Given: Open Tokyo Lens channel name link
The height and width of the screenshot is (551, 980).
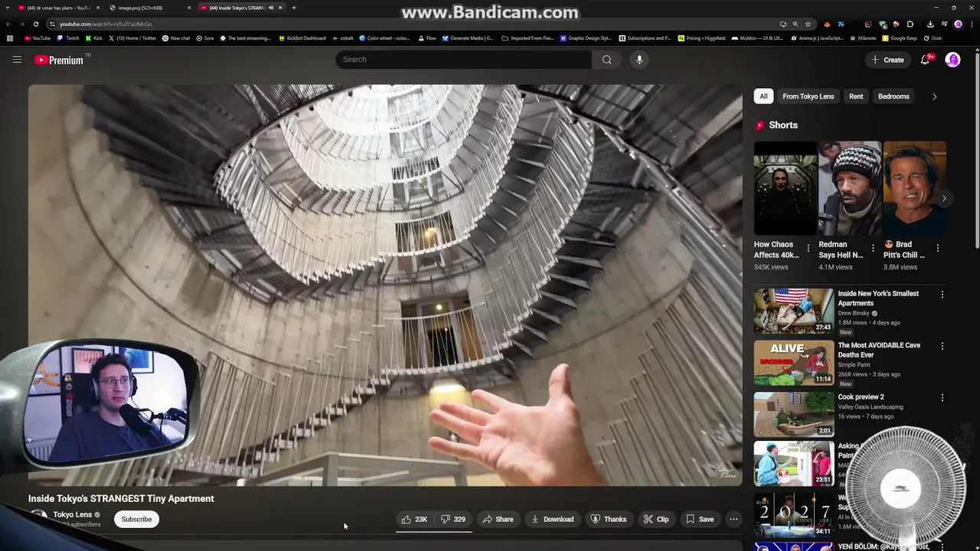Looking at the screenshot, I should 72,514.
